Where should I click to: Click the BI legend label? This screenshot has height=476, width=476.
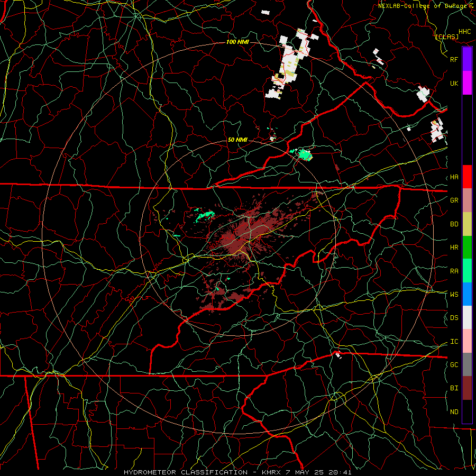(x=454, y=388)
